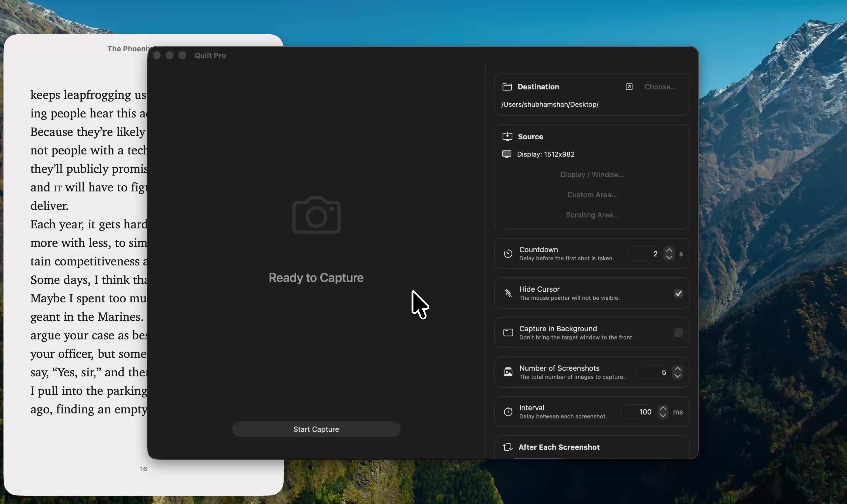Image resolution: width=847 pixels, height=504 pixels.
Task: Increase Number of Screenshots with up arrow
Action: tap(678, 369)
